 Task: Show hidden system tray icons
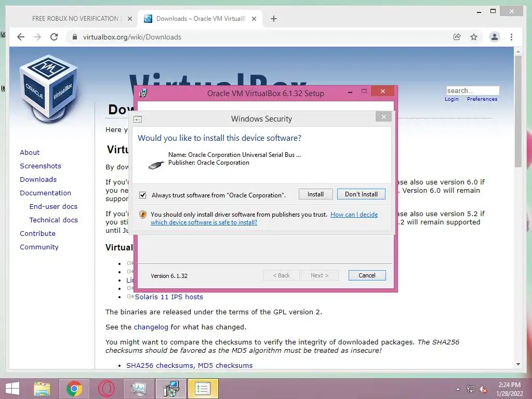[458, 389]
